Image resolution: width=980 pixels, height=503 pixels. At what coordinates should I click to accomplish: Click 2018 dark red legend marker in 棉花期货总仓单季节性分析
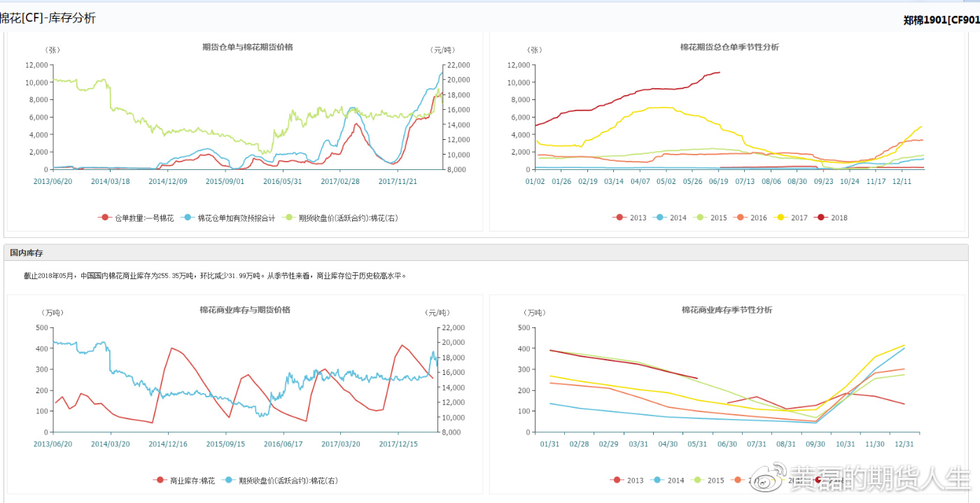(820, 218)
